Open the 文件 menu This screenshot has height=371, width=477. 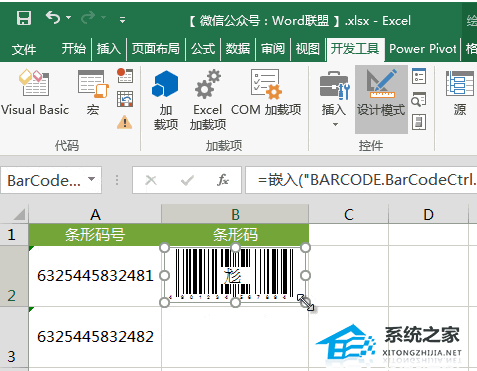click(x=24, y=49)
